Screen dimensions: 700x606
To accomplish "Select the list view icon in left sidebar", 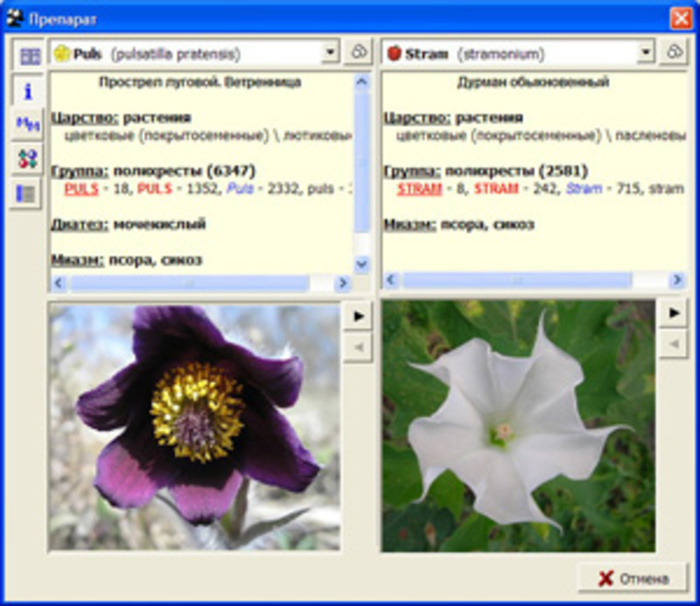I will pyautogui.click(x=29, y=194).
